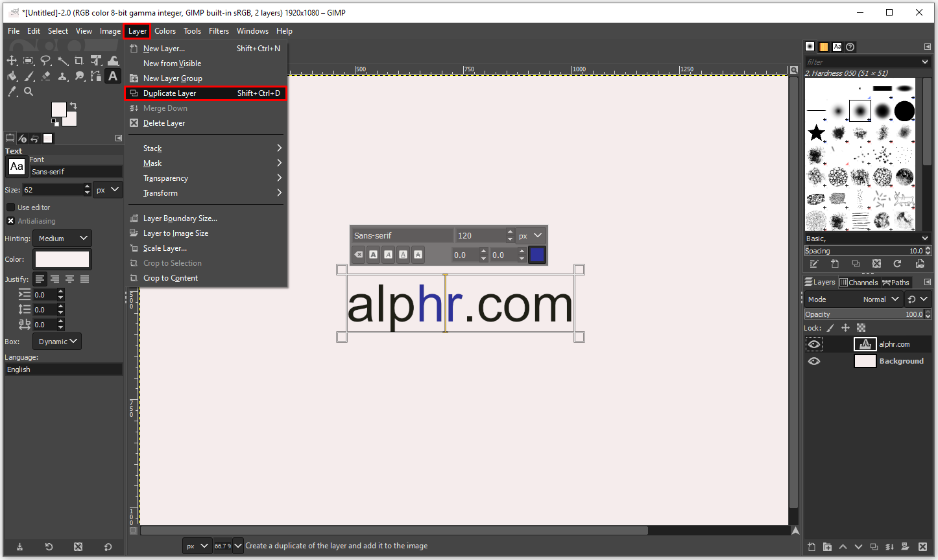Image resolution: width=938 pixels, height=560 pixels.
Task: Open the Basic brush tag dropdown
Action: coord(868,239)
